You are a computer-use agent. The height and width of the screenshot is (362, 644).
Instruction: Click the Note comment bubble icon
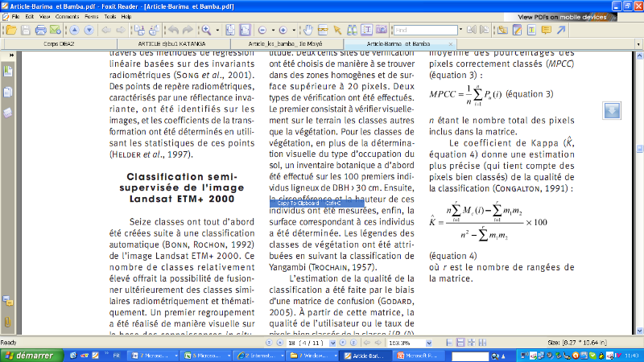click(546, 30)
